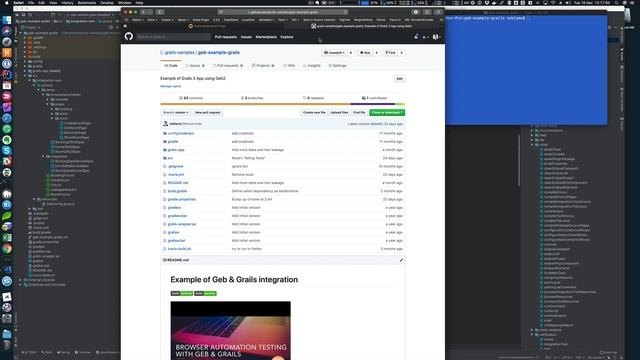Screen dimensions: 640x360
Task: Show language breakdown color bar
Action: coord(283,104)
